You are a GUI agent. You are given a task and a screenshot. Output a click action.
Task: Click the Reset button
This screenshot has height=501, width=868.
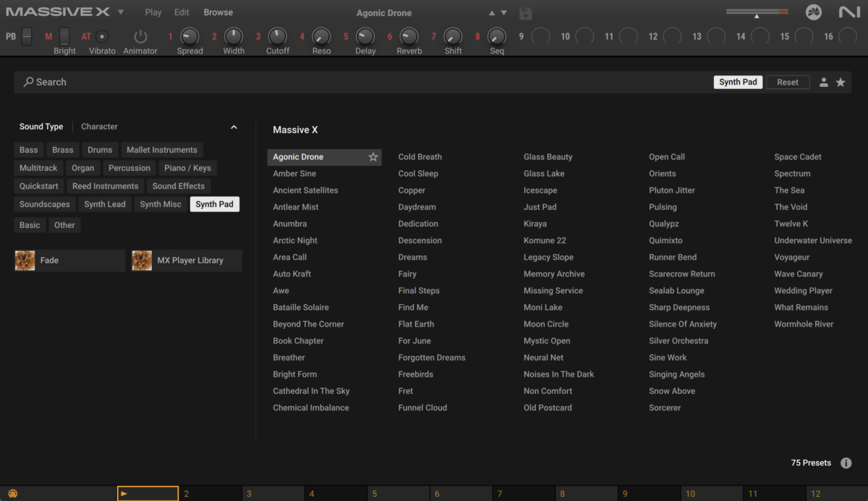(x=788, y=82)
